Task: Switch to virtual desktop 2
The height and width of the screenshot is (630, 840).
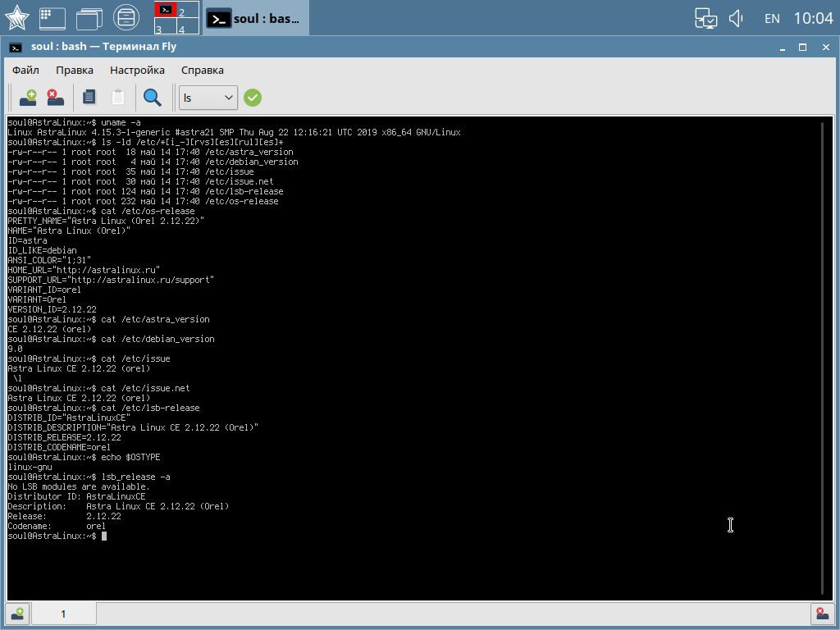Action: 188,10
